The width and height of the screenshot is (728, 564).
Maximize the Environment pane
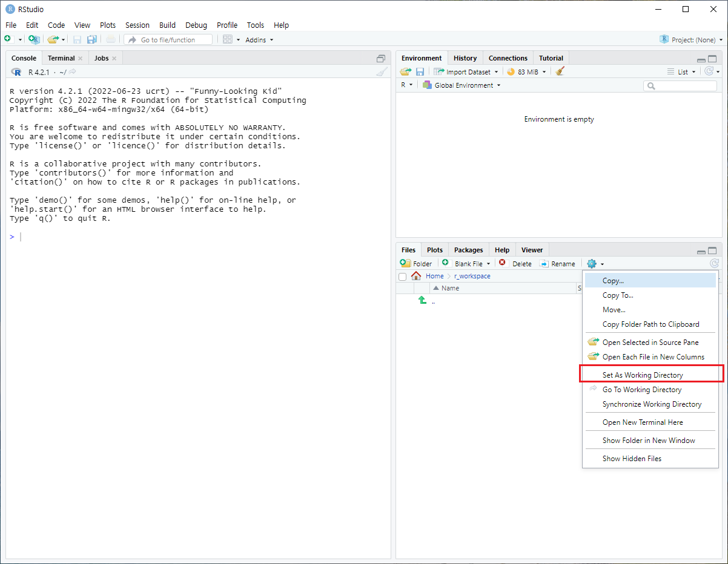(712, 59)
